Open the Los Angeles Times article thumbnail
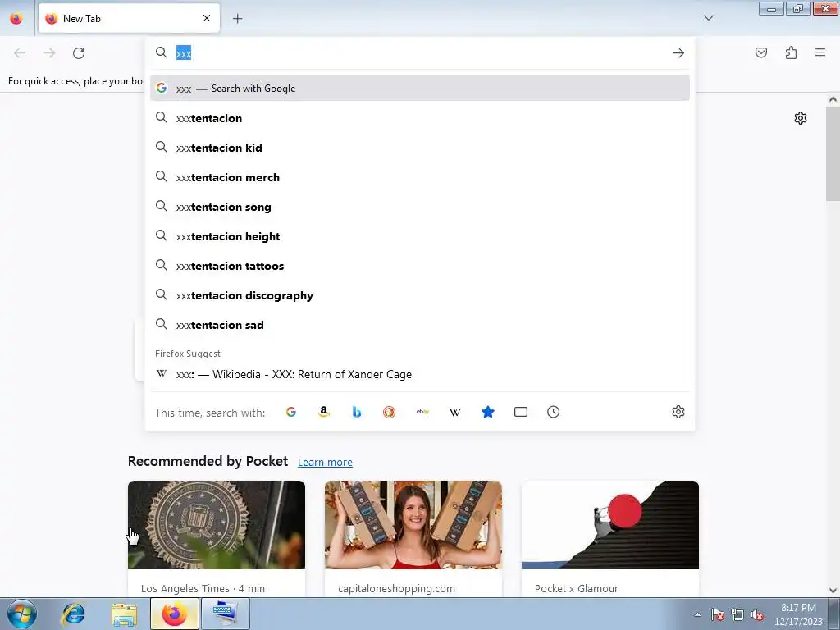840x630 pixels. (x=217, y=525)
